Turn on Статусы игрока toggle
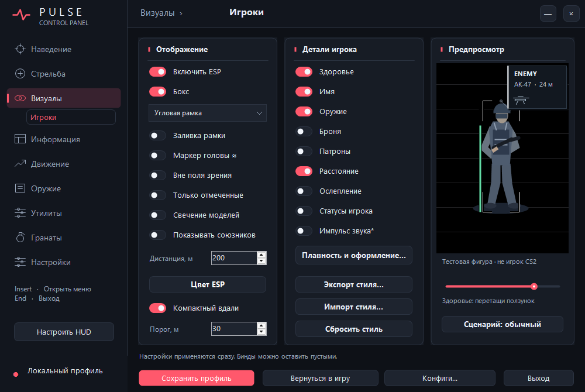The image size is (585, 392). pyautogui.click(x=304, y=211)
